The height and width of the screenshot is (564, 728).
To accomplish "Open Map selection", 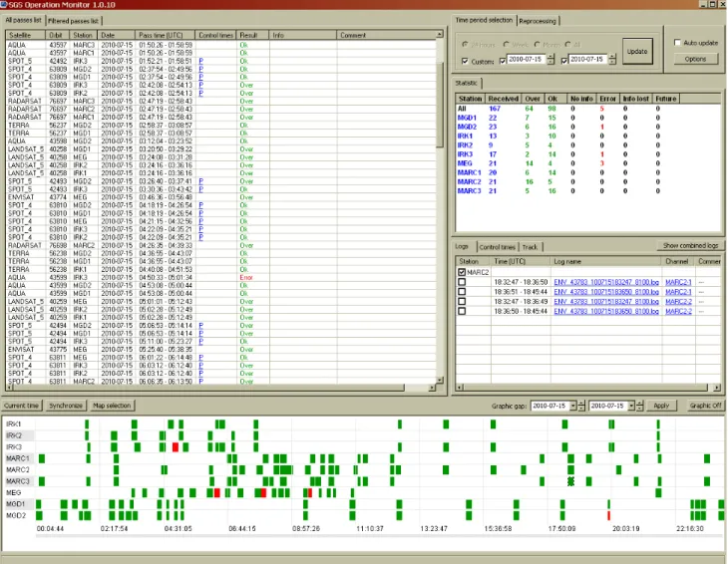I will click(x=112, y=406).
